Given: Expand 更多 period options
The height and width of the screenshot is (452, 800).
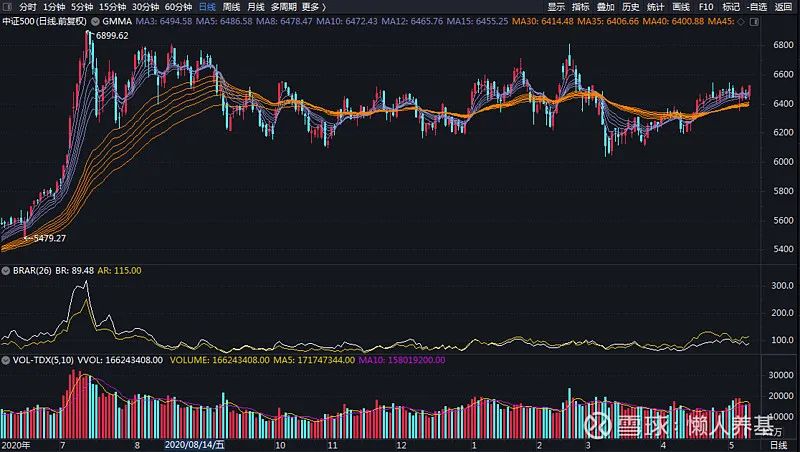Looking at the screenshot, I should point(314,7).
